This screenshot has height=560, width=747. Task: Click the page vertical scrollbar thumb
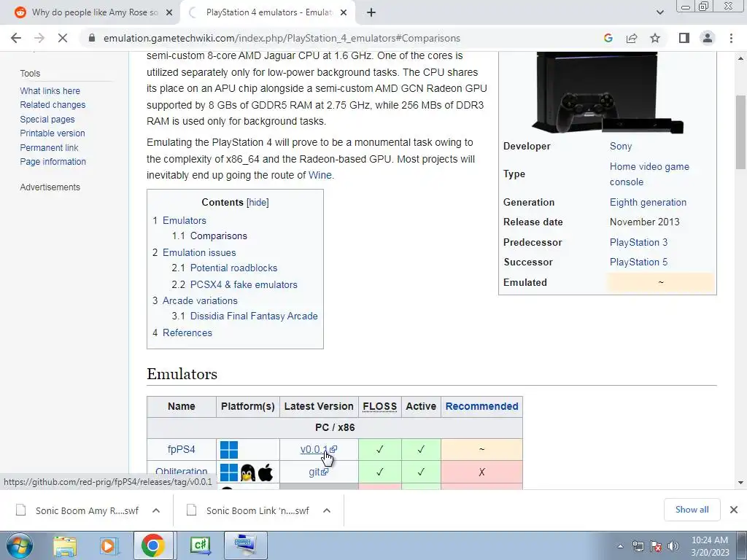(740, 132)
